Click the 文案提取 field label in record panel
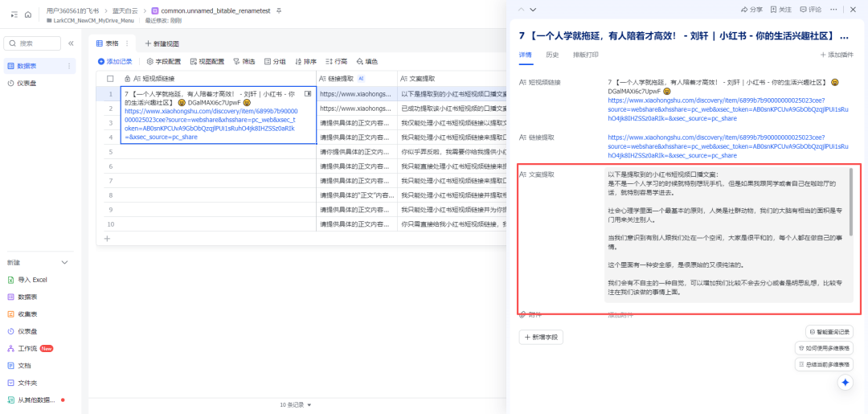This screenshot has width=868, height=414. (536, 174)
